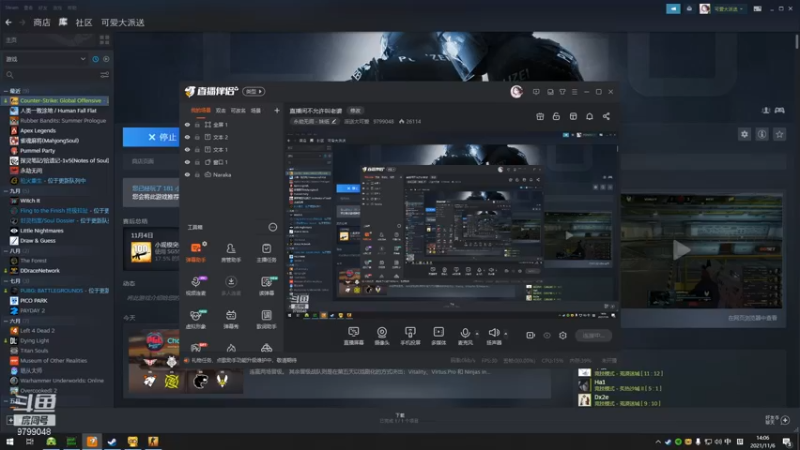Viewport: 800px width, 450px height.
Task: Open toolbox more options circle icon
Action: [273, 227]
